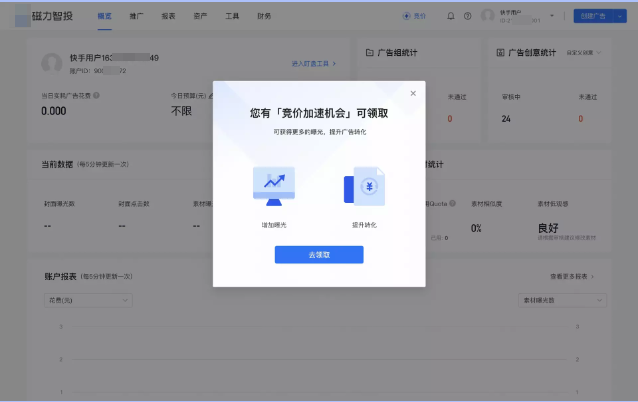Click the 创建广告 button

[593, 16]
